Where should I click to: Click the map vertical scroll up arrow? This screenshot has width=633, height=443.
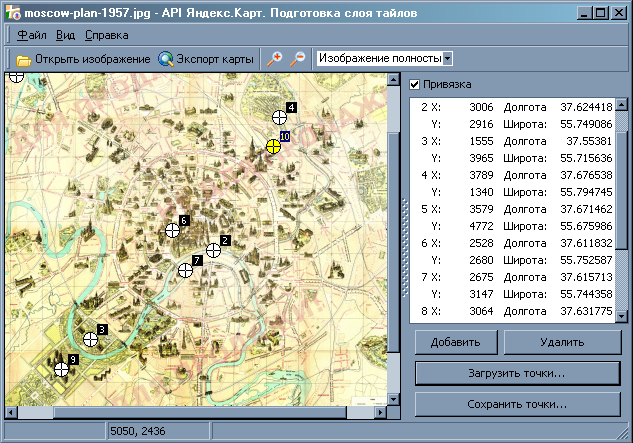[394, 79]
